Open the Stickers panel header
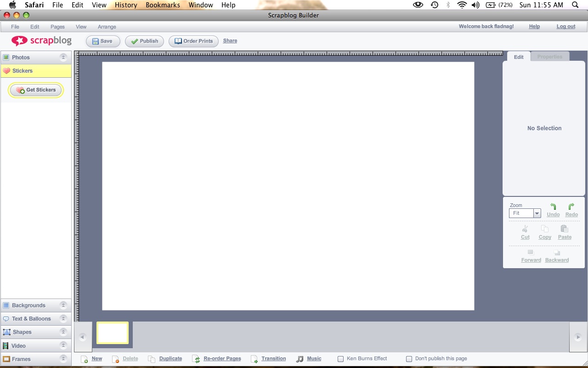The width and height of the screenshot is (588, 368). (x=36, y=71)
